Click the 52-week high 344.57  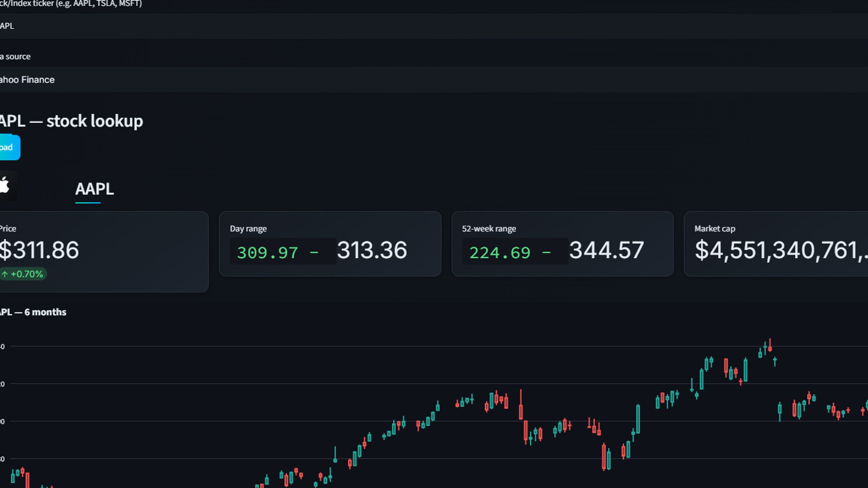pos(606,250)
